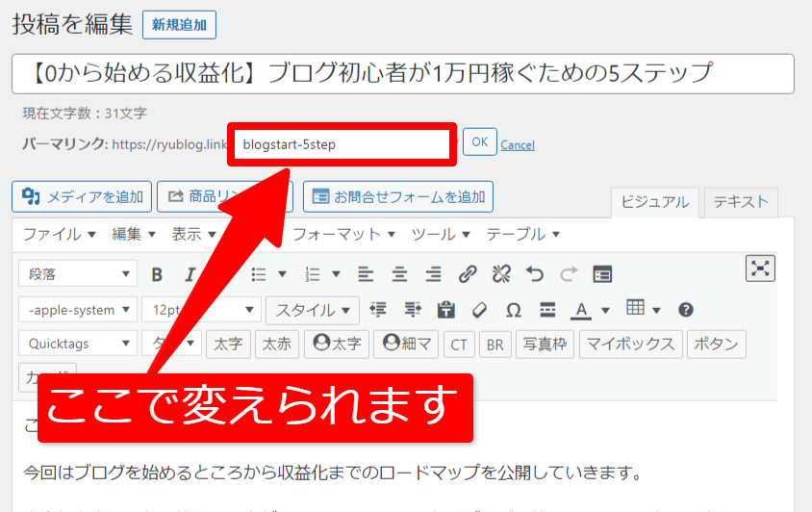The width and height of the screenshot is (812, 512).
Task: Open the ツール menu
Action: [441, 234]
